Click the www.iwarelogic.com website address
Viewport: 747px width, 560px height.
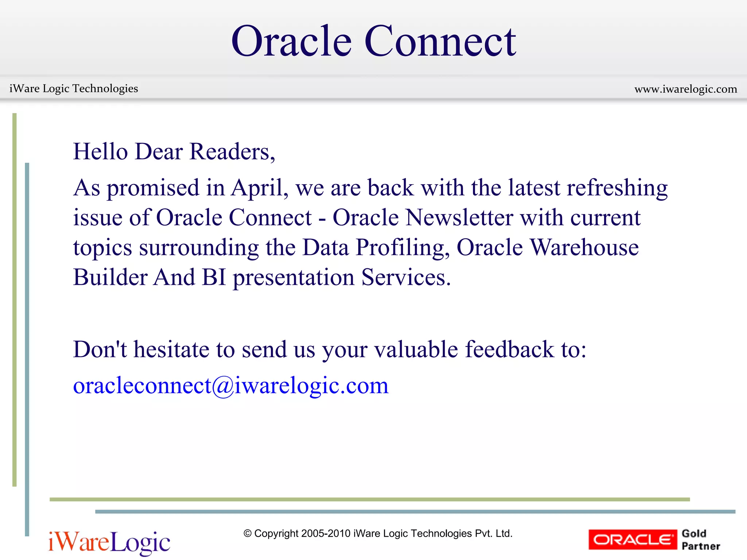point(685,89)
